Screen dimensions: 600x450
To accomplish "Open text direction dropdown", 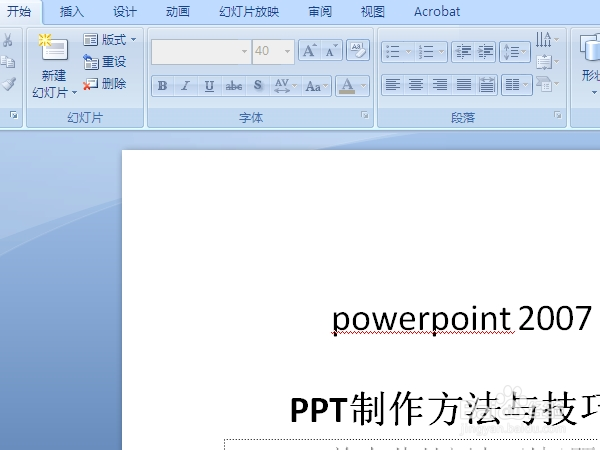I will point(547,39).
